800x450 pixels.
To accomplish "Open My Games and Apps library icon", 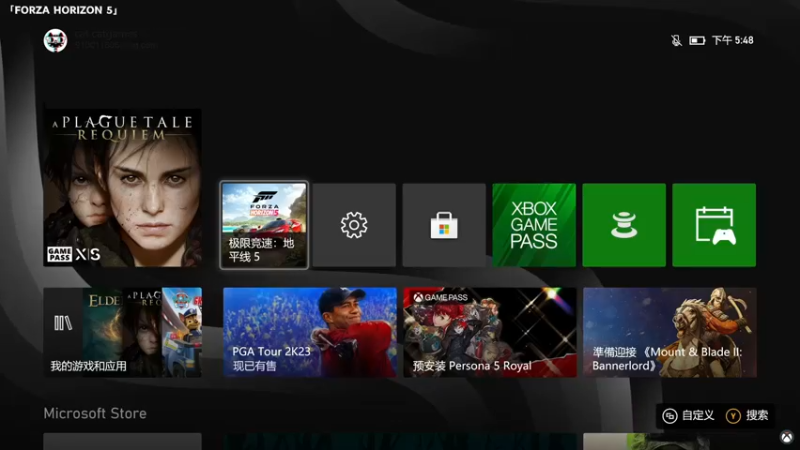I will point(63,323).
